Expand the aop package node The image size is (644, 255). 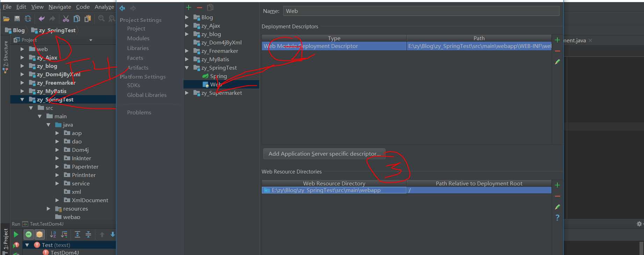[x=57, y=133]
